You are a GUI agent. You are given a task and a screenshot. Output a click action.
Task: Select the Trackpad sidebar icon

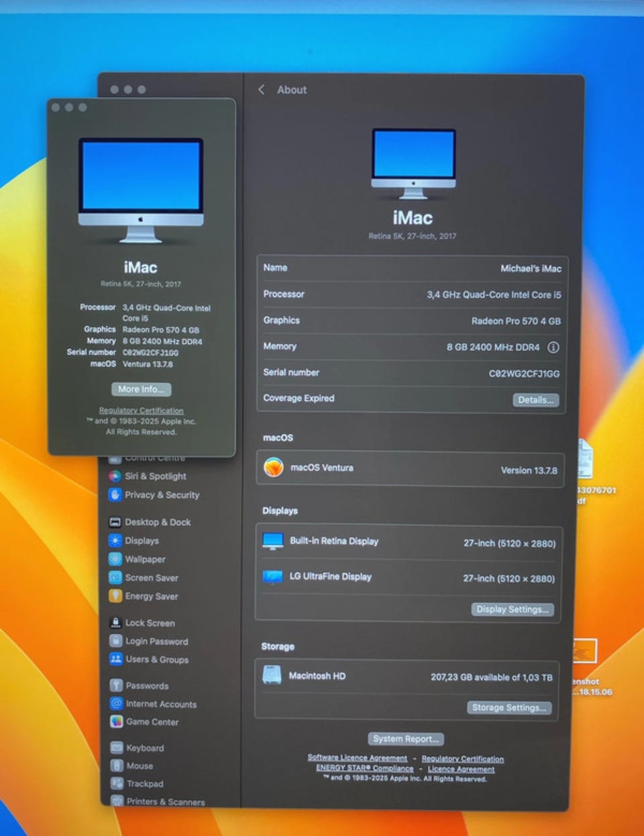(x=117, y=784)
